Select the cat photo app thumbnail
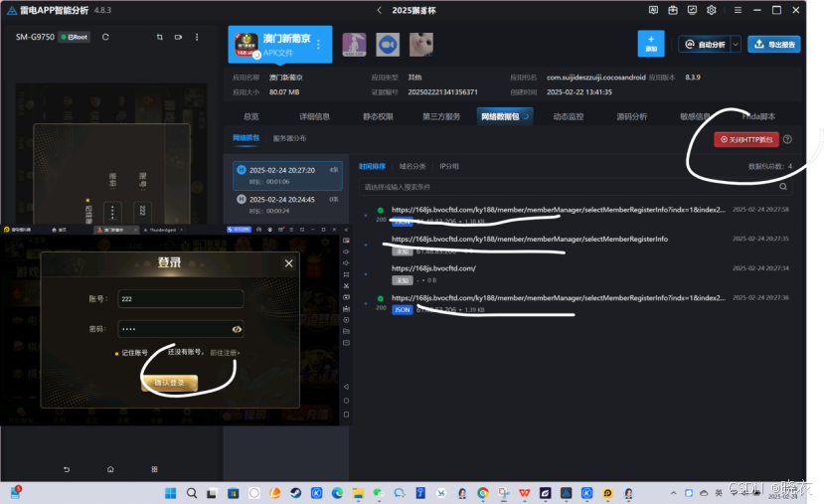The image size is (824, 504). click(x=421, y=45)
